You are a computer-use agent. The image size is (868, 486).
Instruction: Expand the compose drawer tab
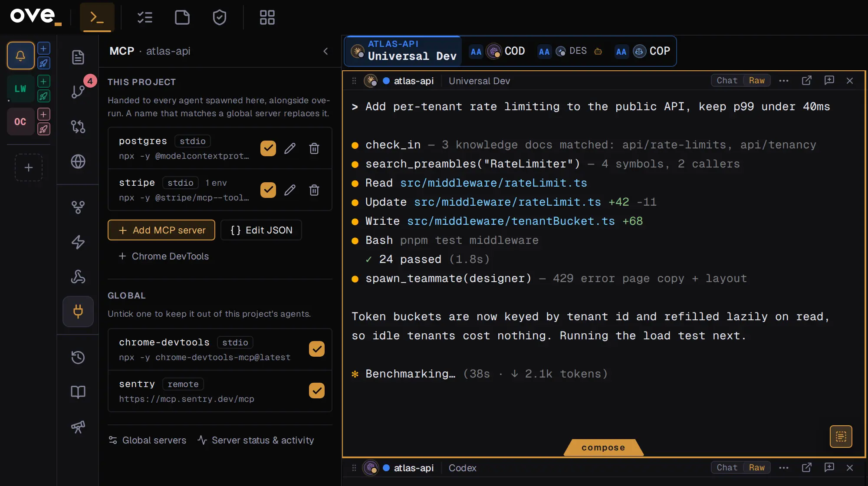tap(603, 447)
